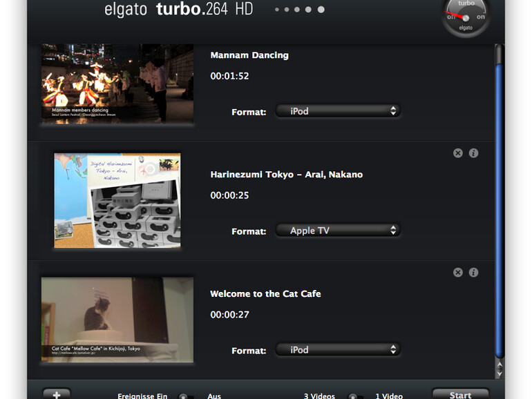Select the Cat Cafe video thumbnail

(117, 320)
